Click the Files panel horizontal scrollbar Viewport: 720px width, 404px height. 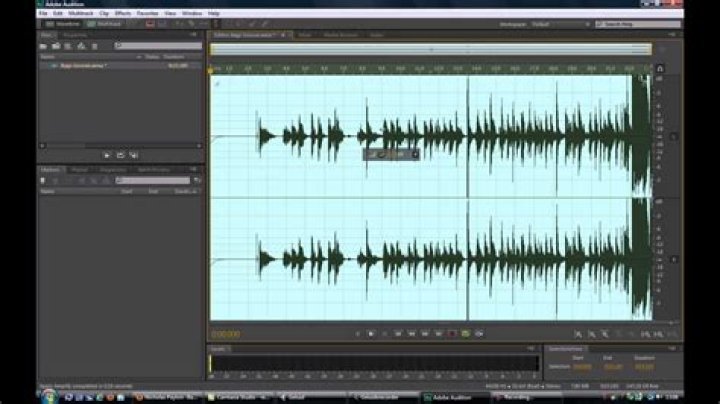tap(120, 146)
